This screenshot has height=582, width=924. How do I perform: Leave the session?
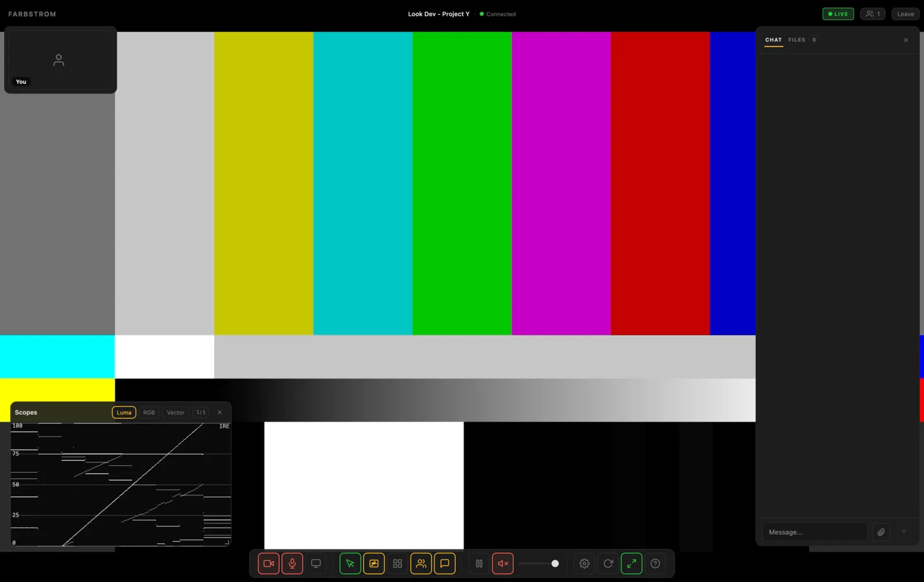[906, 14]
